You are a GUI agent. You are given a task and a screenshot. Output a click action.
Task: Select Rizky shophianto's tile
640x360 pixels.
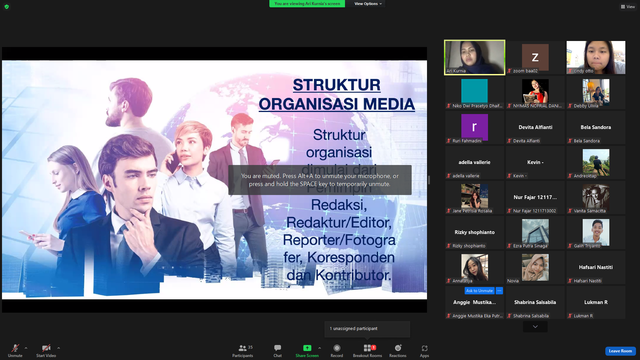[x=475, y=233]
